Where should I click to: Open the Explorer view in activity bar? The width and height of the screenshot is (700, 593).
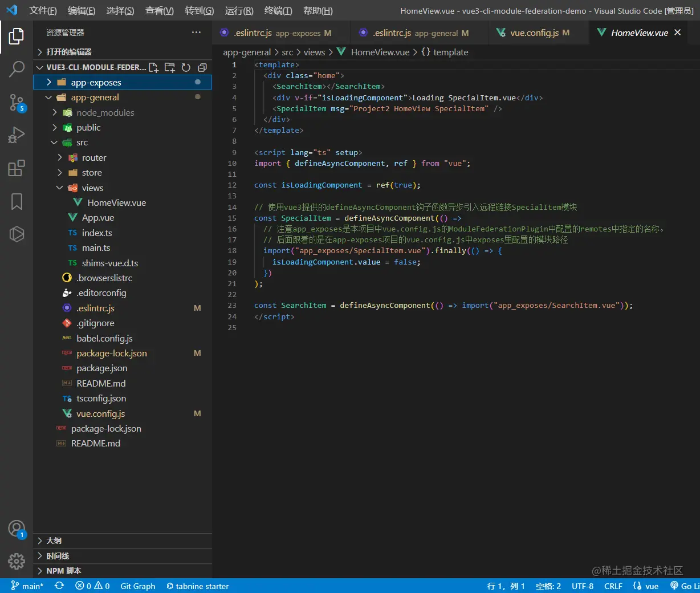[x=17, y=36]
